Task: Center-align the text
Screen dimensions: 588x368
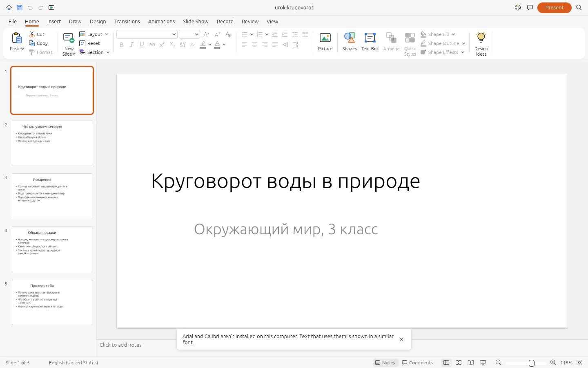Action: [x=254, y=45]
